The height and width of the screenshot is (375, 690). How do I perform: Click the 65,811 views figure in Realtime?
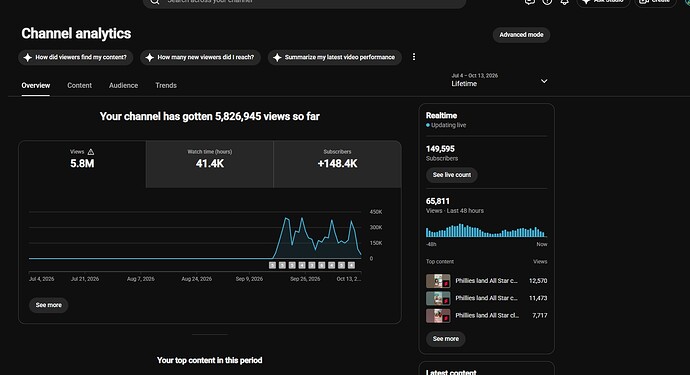(x=437, y=201)
